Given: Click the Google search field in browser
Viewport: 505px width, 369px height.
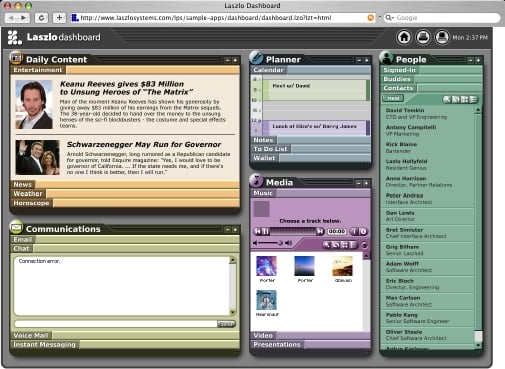Looking at the screenshot, I should [x=442, y=18].
